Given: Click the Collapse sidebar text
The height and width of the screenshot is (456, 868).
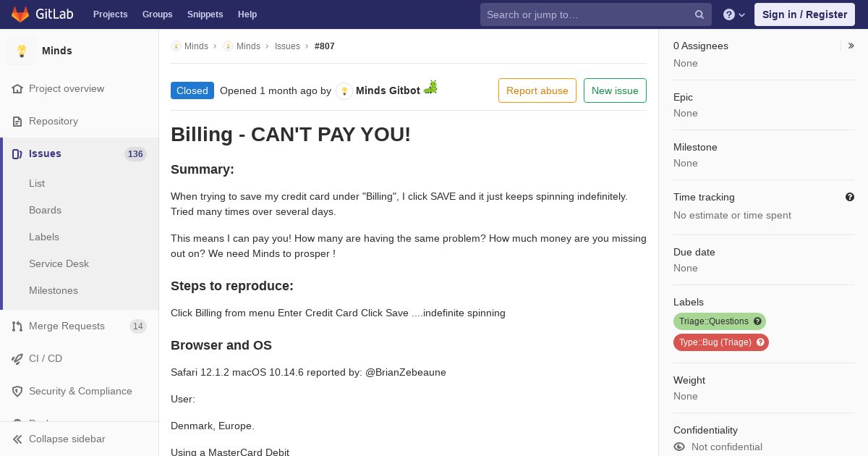Looking at the screenshot, I should (x=67, y=439).
